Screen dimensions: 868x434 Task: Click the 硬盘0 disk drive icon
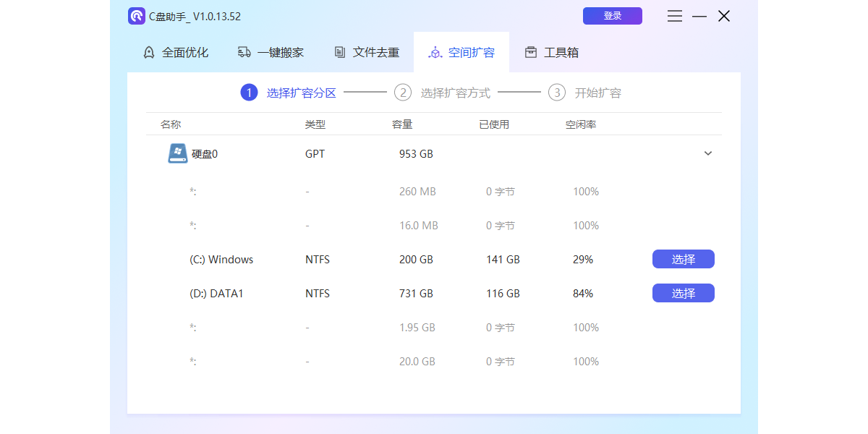tap(178, 153)
